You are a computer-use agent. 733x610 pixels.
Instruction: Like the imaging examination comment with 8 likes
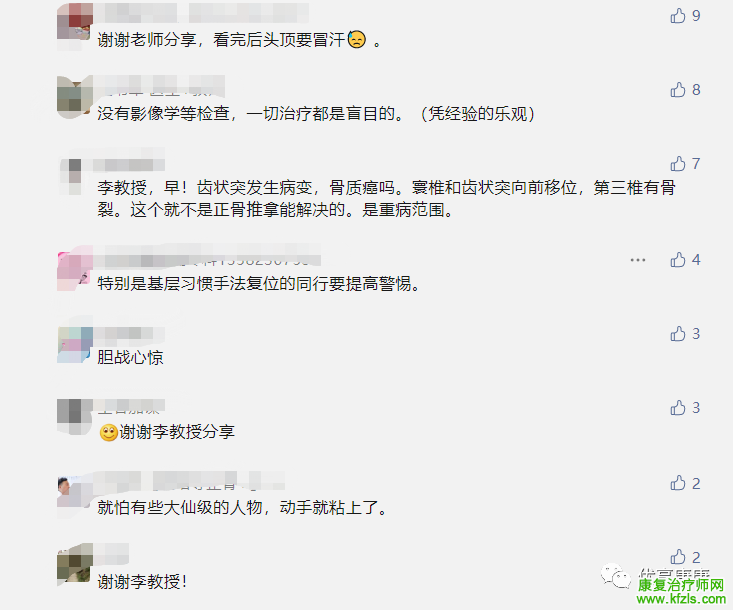pyautogui.click(x=678, y=89)
